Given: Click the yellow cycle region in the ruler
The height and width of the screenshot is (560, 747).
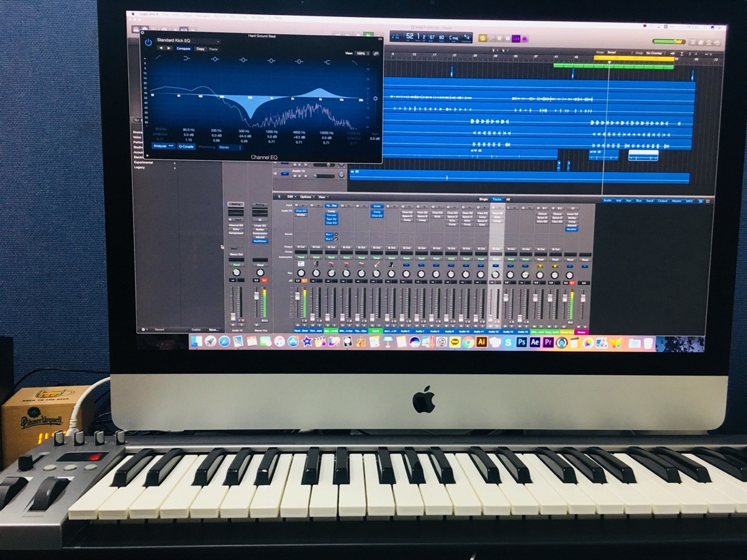Looking at the screenshot, I should click(x=634, y=59).
